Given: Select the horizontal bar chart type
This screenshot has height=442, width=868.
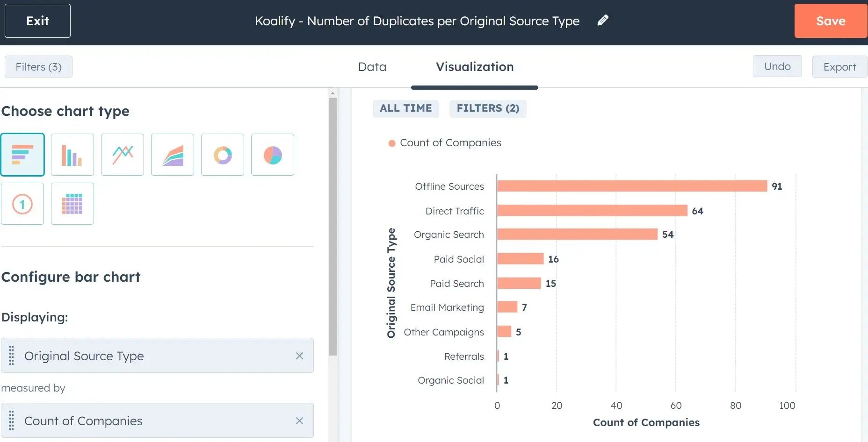Looking at the screenshot, I should tap(23, 154).
